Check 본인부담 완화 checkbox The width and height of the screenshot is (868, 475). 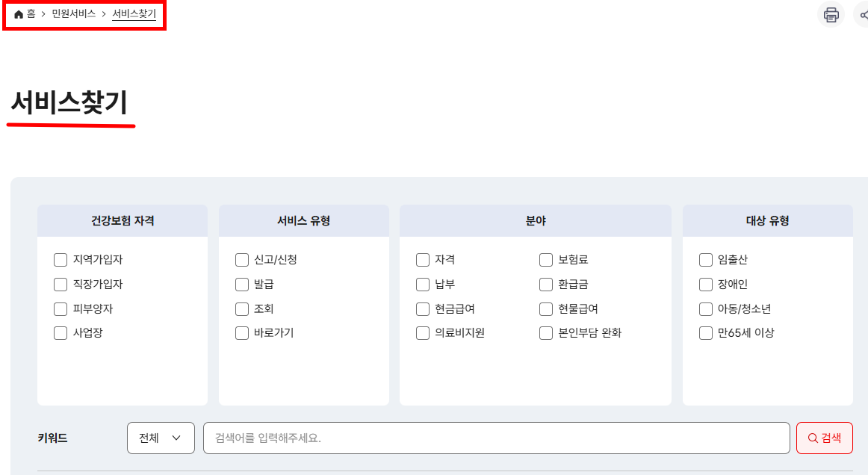point(545,333)
